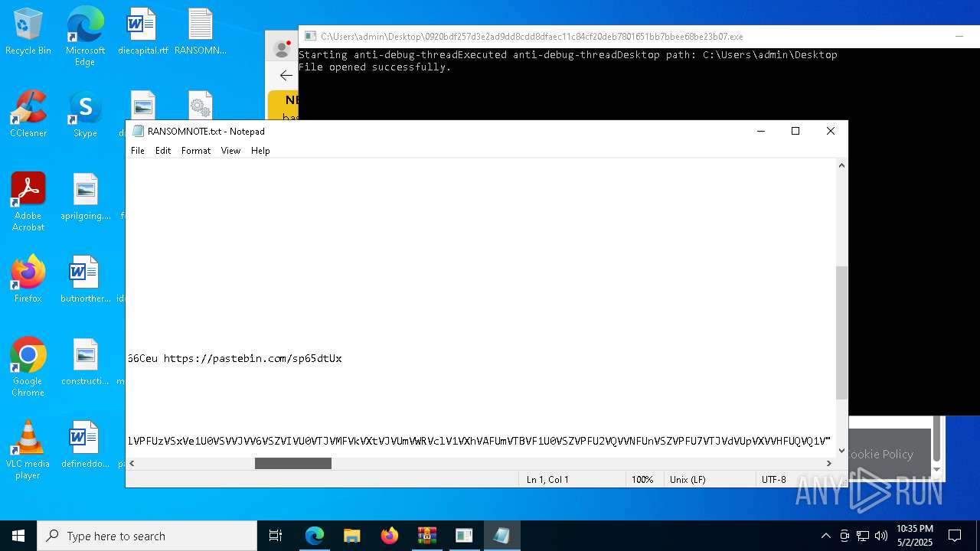The image size is (980, 551).
Task: Open the volume control in system tray
Action: [881, 536]
